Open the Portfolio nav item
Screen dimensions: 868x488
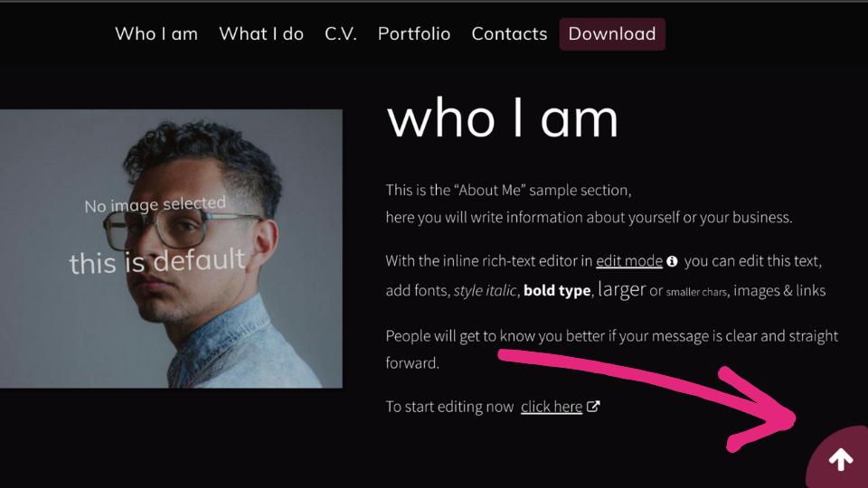414,34
